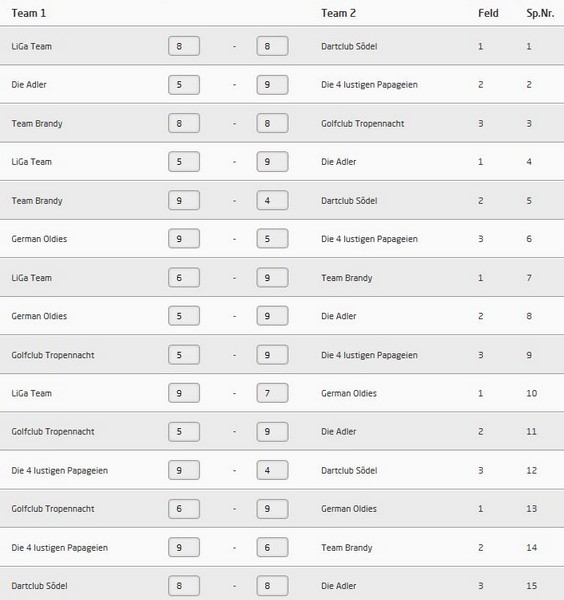Click the Team 2 column header
Image resolution: width=564 pixels, height=600 pixels.
pos(339,13)
